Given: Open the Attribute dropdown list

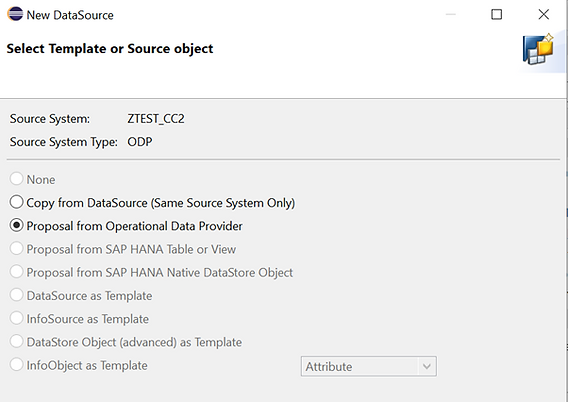Looking at the screenshot, I should pos(368,367).
